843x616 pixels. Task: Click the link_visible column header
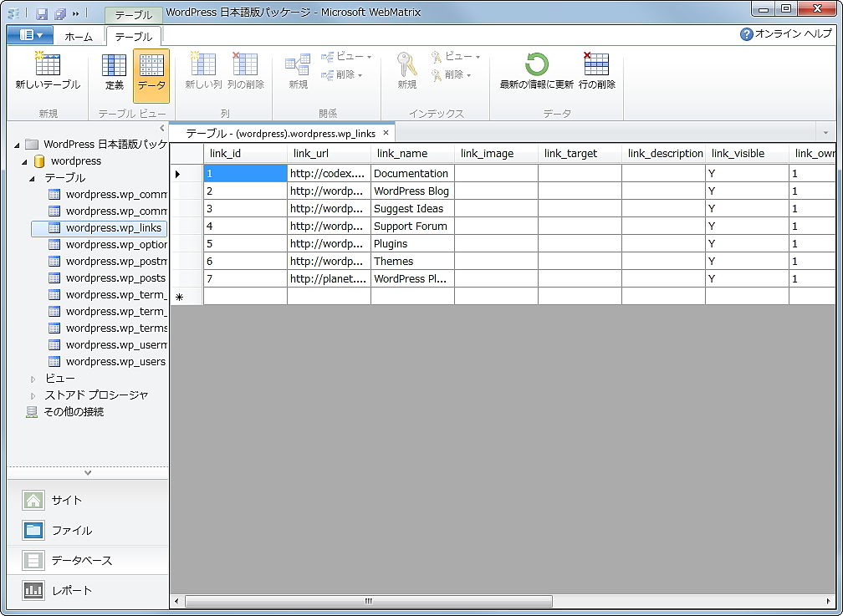(748, 153)
